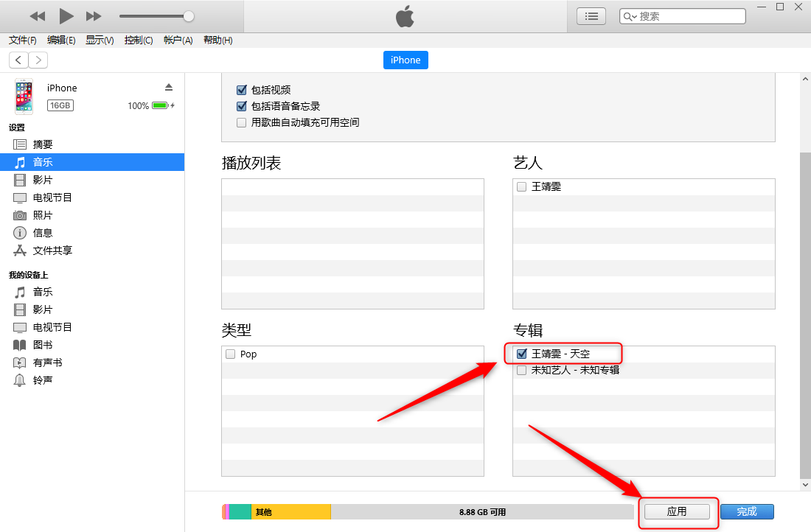Viewport: 811px width, 532px height.
Task: Click the 应用 apply button
Action: click(677, 511)
